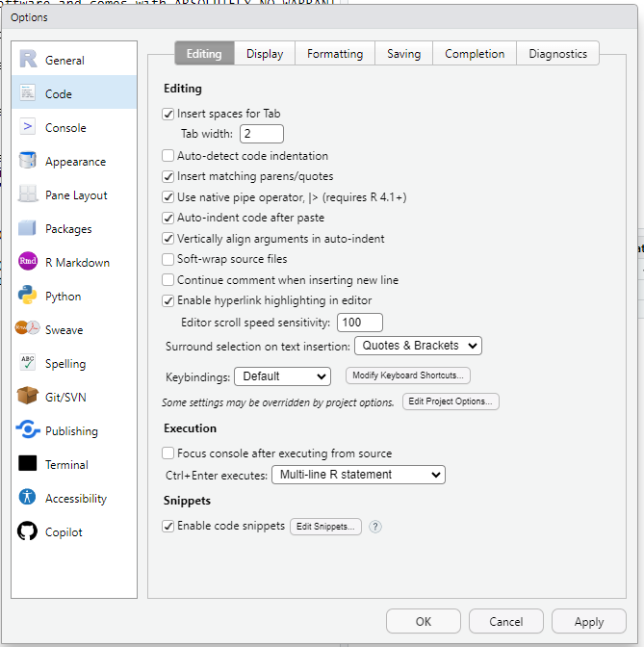Open the Accessibility settings icon

(28, 498)
